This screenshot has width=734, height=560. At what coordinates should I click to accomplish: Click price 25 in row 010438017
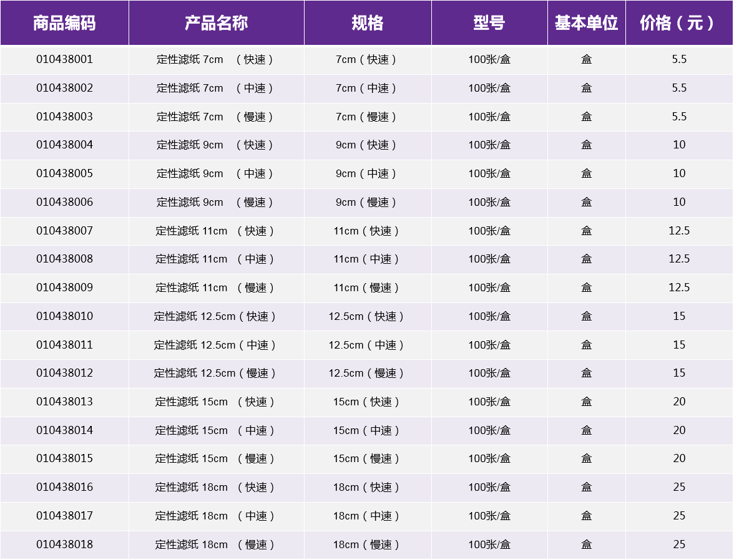tap(679, 516)
